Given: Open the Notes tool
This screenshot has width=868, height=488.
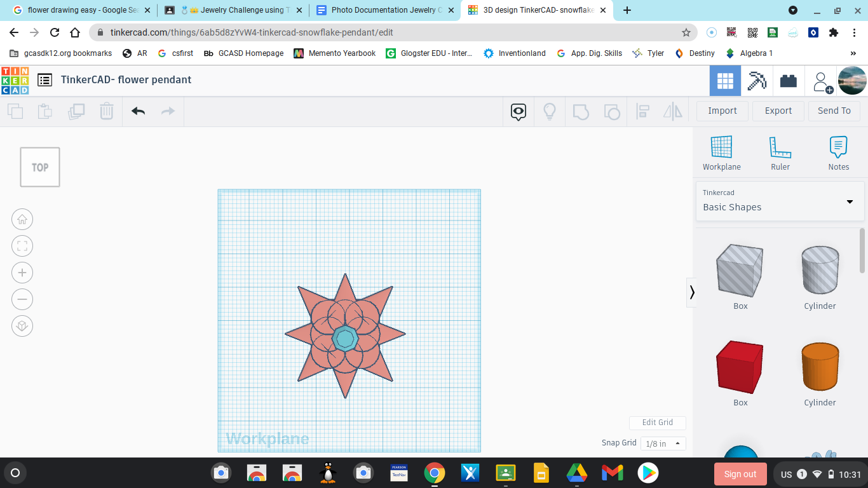Looking at the screenshot, I should [x=838, y=153].
